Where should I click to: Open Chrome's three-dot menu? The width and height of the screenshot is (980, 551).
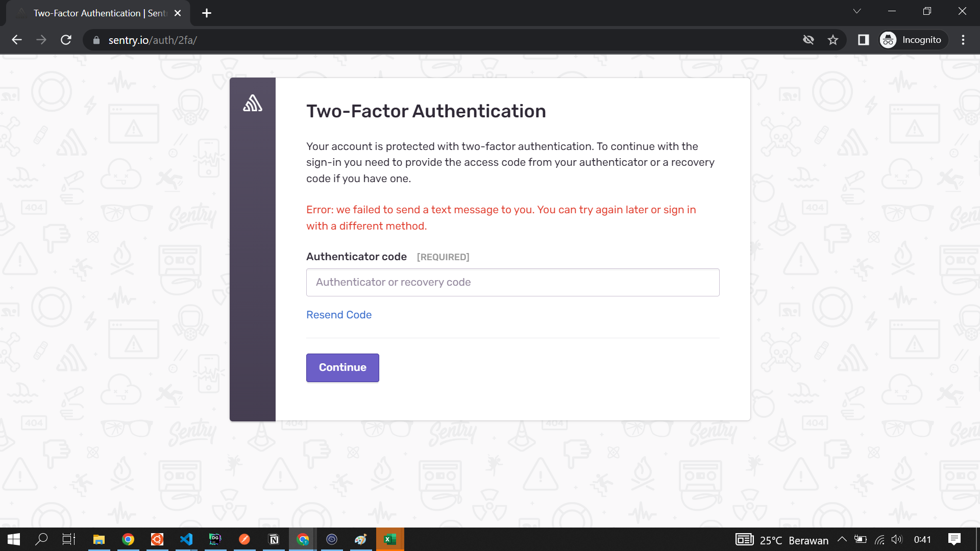[964, 40]
